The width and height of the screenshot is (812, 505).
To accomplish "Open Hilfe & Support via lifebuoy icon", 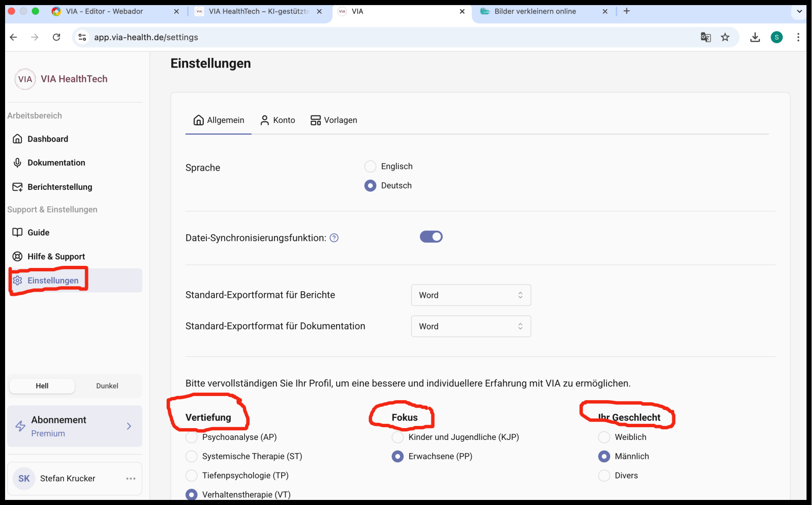I will point(17,257).
